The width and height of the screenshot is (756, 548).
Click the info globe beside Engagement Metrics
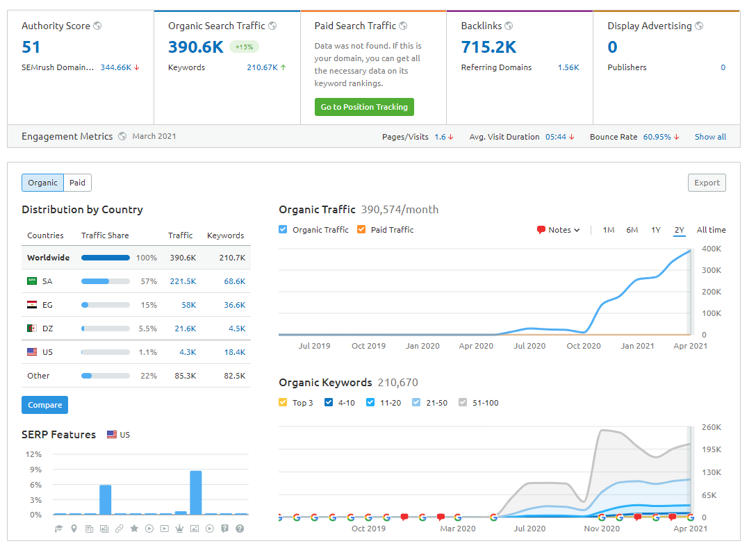click(122, 136)
